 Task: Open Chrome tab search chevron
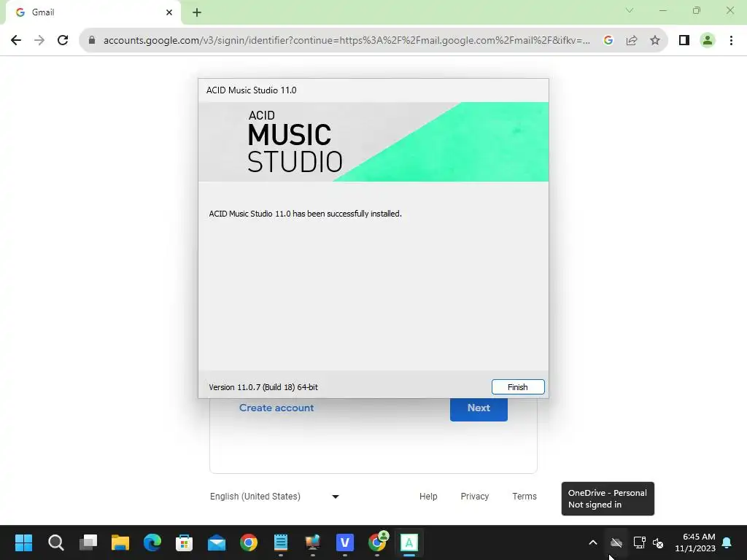coord(630,10)
